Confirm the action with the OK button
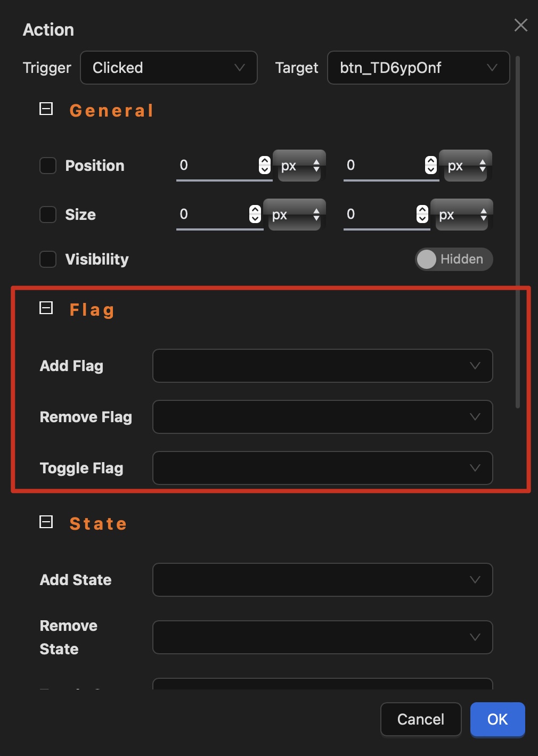 coord(497,719)
